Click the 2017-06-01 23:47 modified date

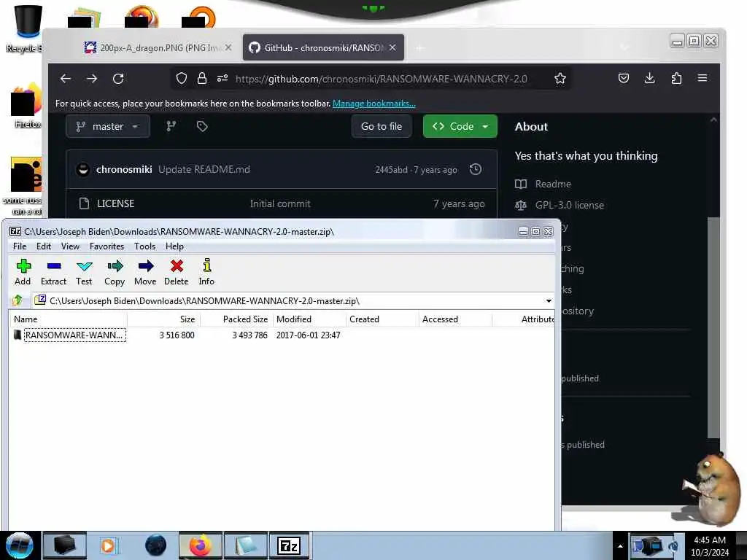[x=309, y=335]
